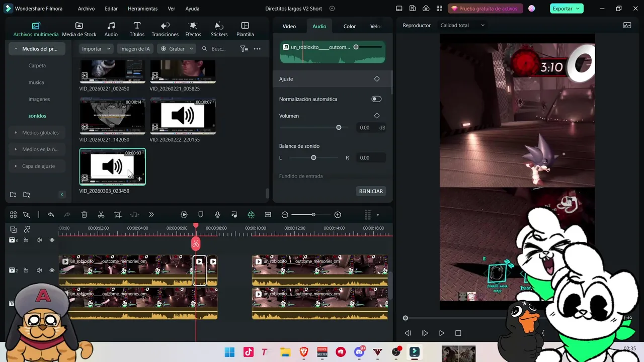Viewport: 644px width, 362px height.
Task: Open the Archivos multimedia tab
Action: (36, 30)
